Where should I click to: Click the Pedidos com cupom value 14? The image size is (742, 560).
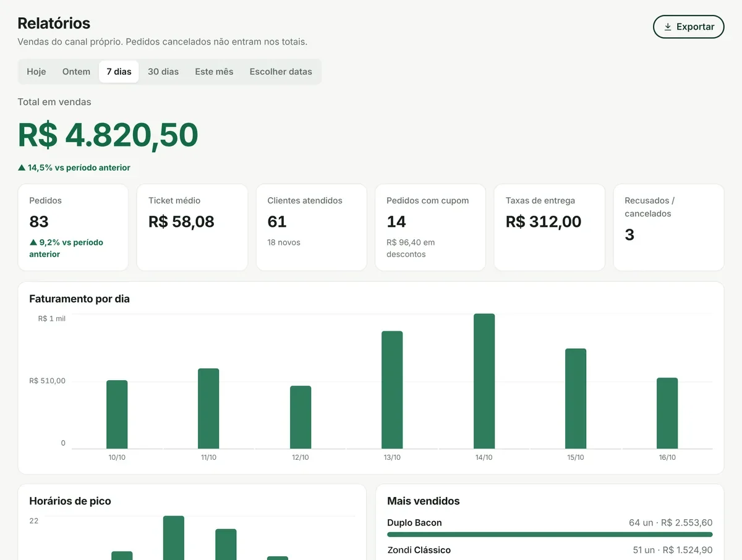[x=396, y=221]
